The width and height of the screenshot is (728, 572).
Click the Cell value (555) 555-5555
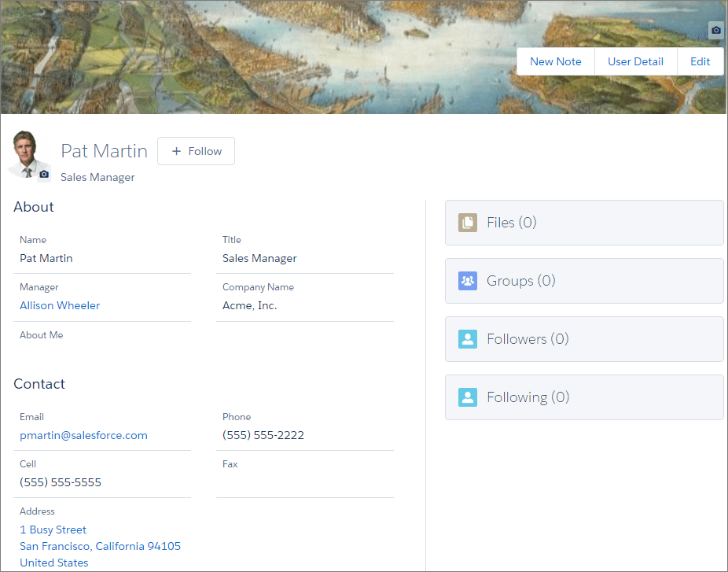pos(61,482)
